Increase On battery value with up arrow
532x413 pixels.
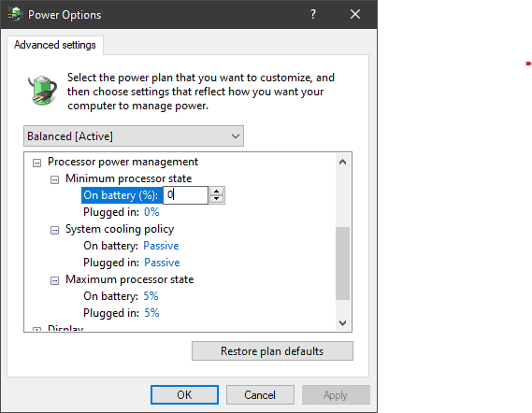pos(217,192)
